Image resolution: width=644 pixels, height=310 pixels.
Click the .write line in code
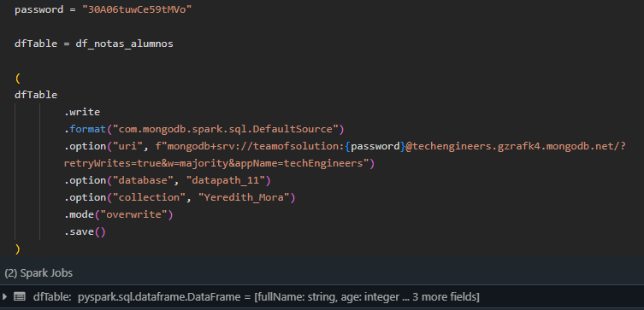click(x=82, y=112)
